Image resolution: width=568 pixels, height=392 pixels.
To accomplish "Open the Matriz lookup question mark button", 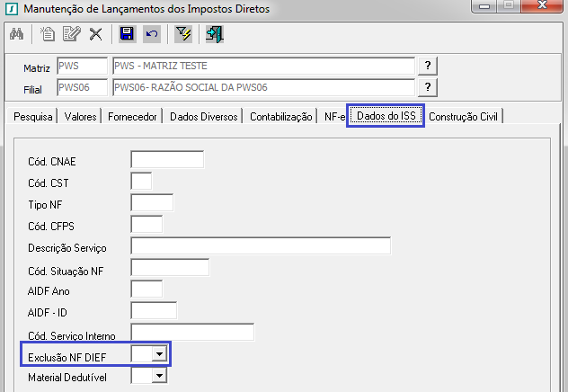I will (x=428, y=66).
